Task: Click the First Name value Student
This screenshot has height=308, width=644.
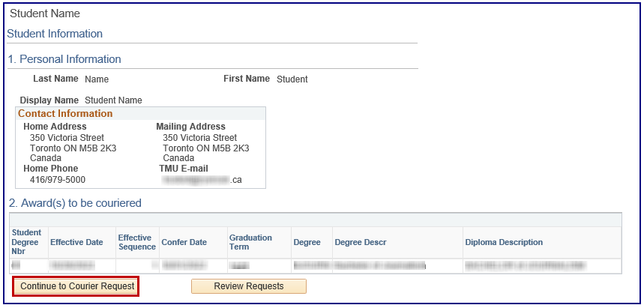Action: (292, 79)
